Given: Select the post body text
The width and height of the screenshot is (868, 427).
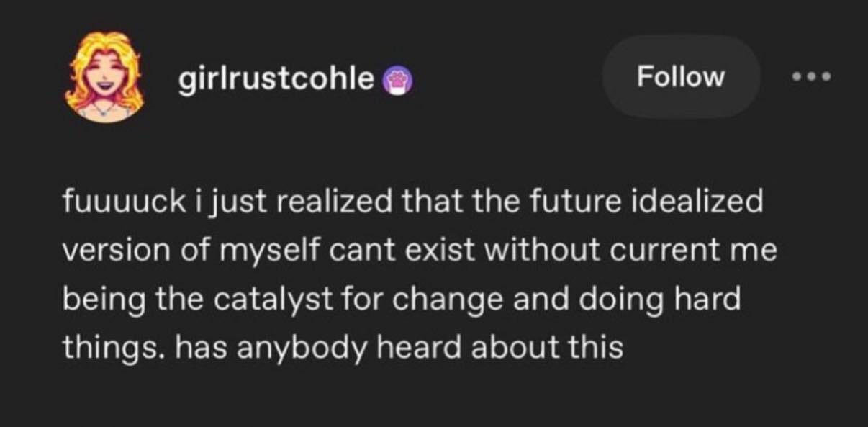Looking at the screenshot, I should point(417,274).
